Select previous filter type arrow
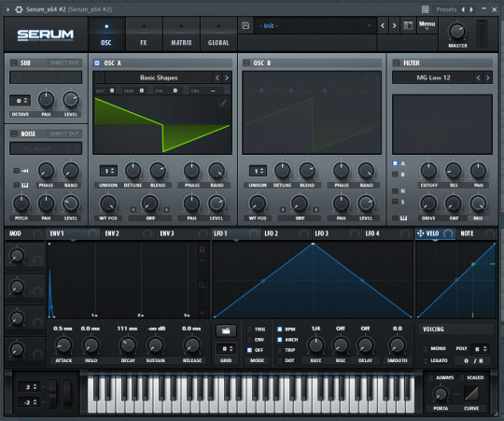 coord(478,77)
